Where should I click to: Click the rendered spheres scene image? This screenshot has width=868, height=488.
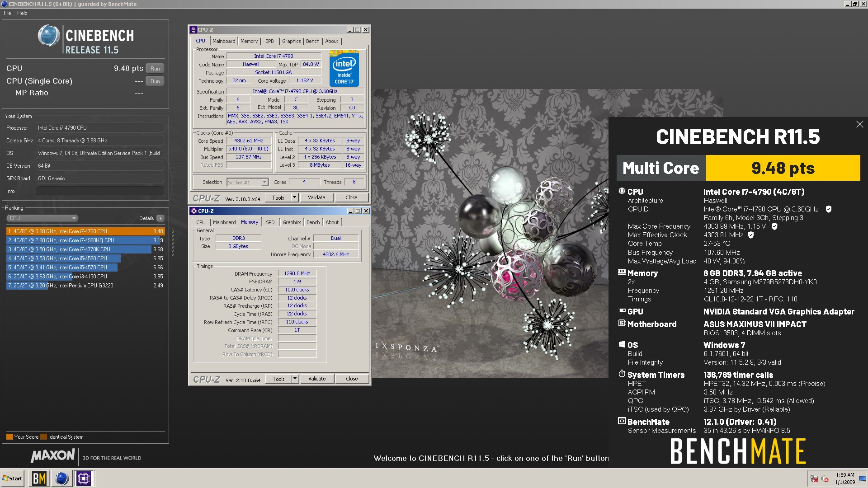[x=490, y=233]
